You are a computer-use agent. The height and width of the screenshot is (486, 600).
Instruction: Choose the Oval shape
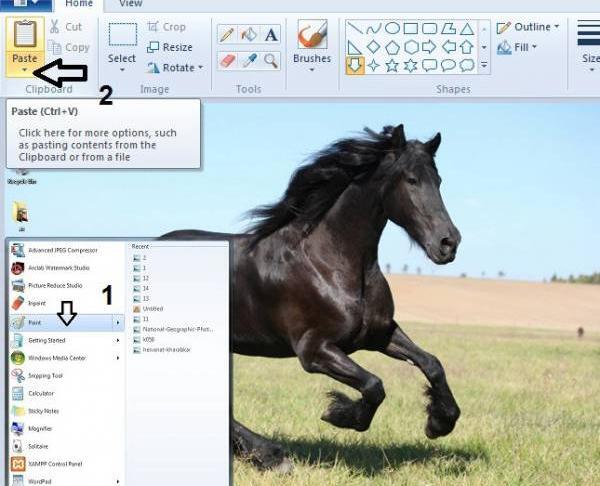pos(392,28)
